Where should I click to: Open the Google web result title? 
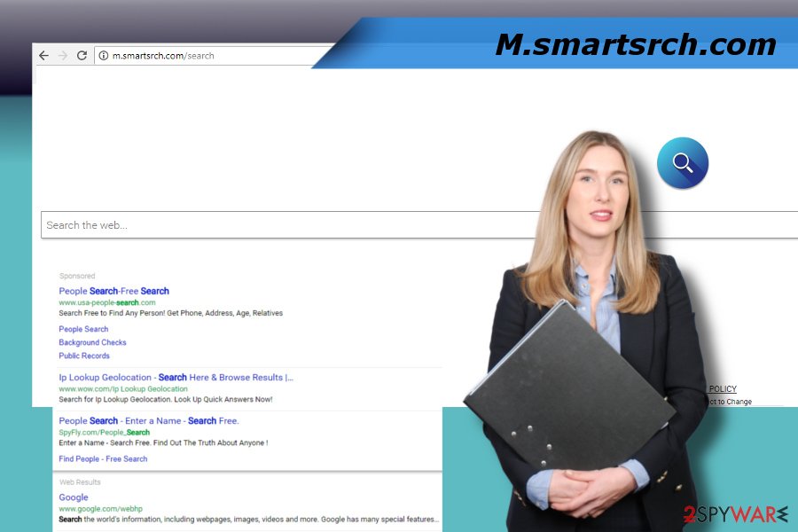(74, 497)
